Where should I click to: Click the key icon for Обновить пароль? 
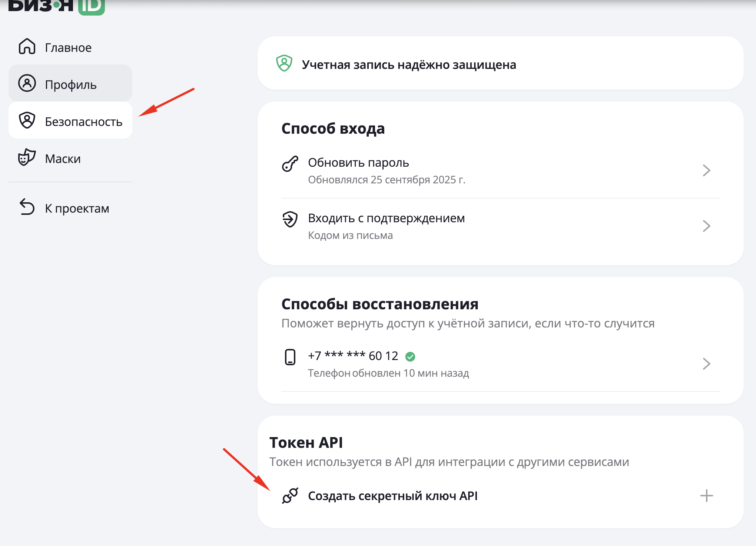coord(290,164)
